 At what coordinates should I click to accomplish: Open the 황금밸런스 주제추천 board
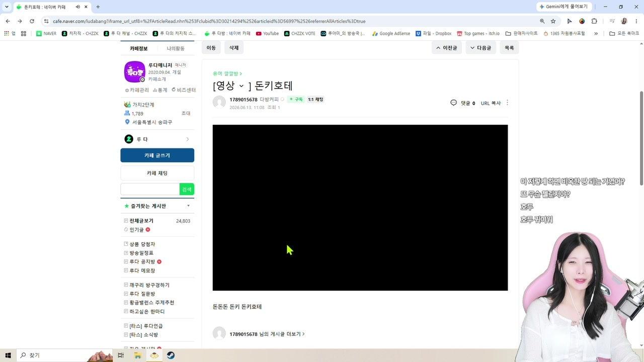[152, 303]
